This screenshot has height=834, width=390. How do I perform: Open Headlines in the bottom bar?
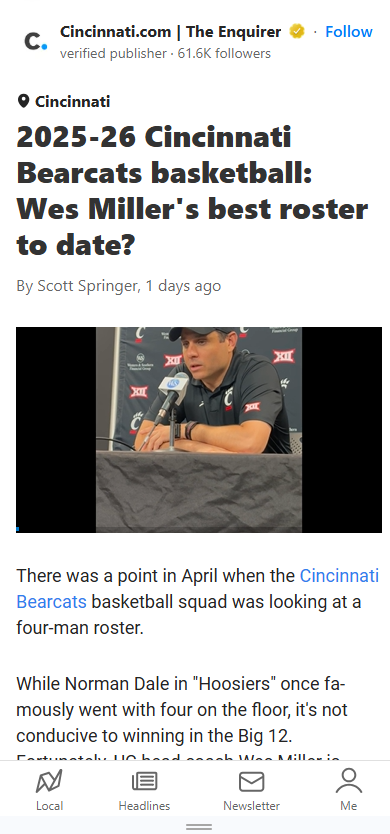(144, 790)
